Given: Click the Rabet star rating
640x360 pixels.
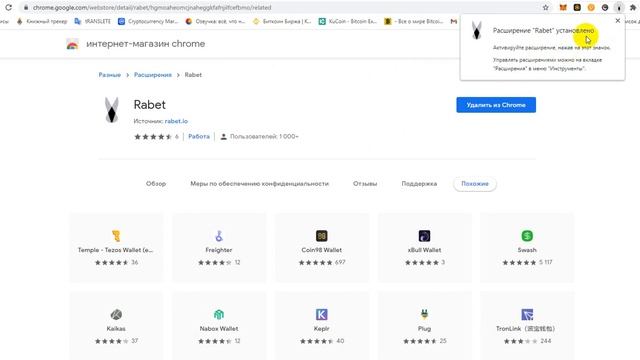Looking at the screenshot, I should tap(153, 137).
